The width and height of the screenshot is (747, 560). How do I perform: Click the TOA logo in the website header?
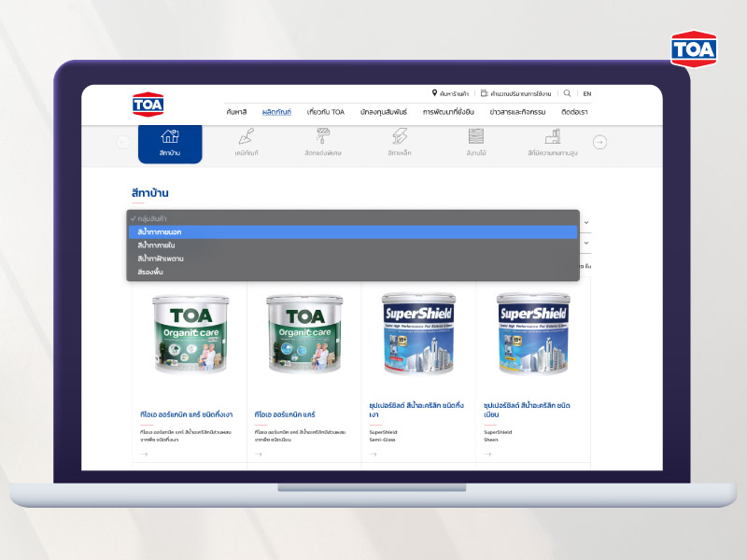pos(148,104)
